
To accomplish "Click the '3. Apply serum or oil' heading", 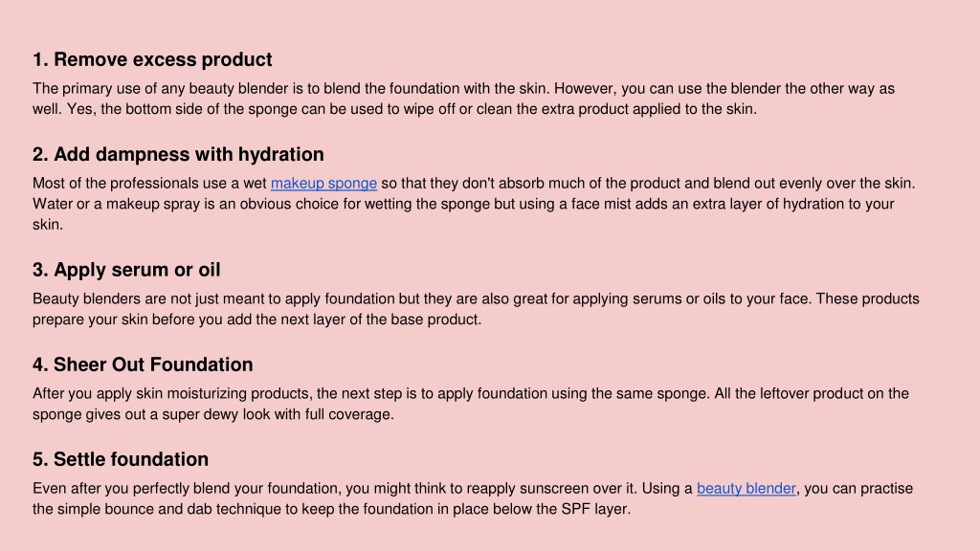I will pyautogui.click(x=126, y=270).
